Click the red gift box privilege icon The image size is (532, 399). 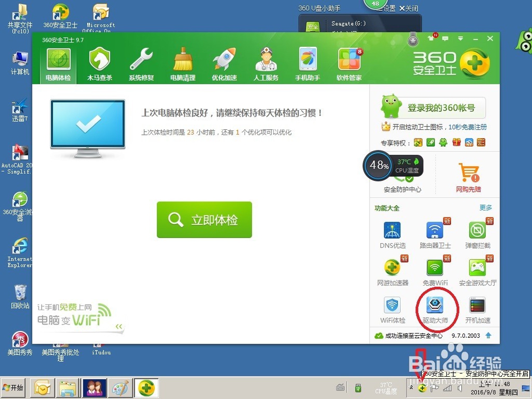click(x=456, y=143)
